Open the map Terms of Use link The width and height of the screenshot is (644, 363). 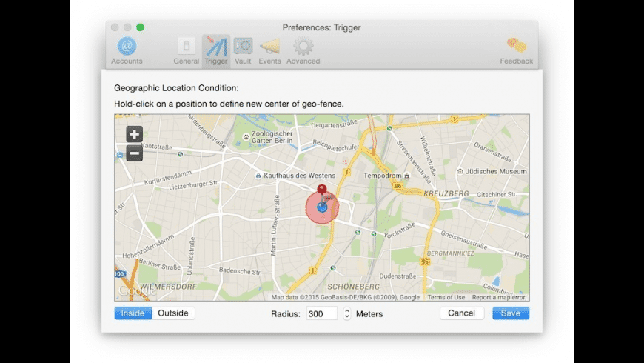click(446, 297)
